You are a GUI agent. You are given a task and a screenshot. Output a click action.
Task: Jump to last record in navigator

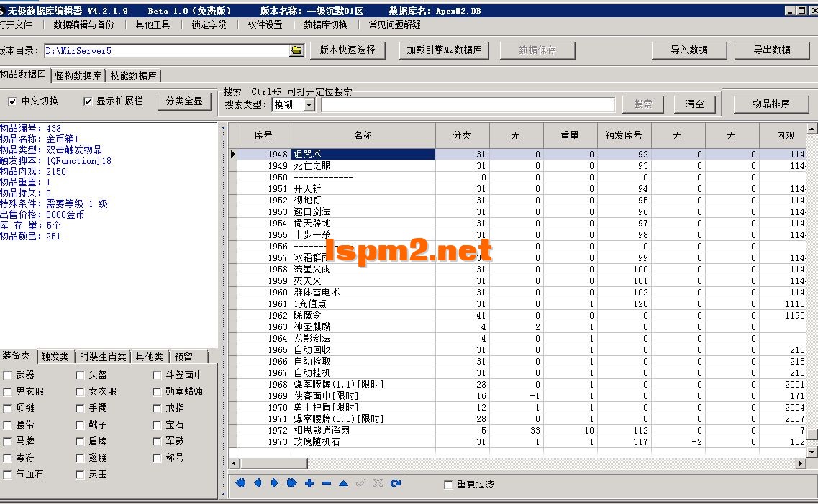pos(291,483)
